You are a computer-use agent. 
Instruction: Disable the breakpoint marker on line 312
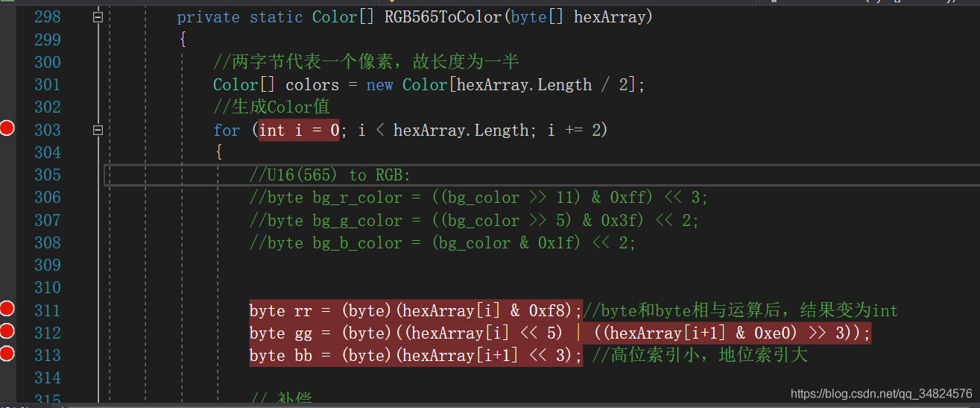[7, 330]
